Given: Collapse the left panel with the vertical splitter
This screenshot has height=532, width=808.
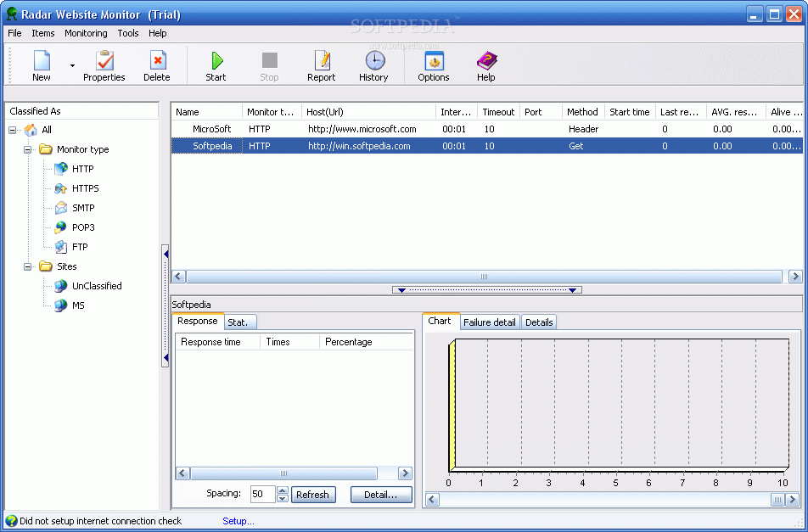Looking at the screenshot, I should (x=166, y=305).
